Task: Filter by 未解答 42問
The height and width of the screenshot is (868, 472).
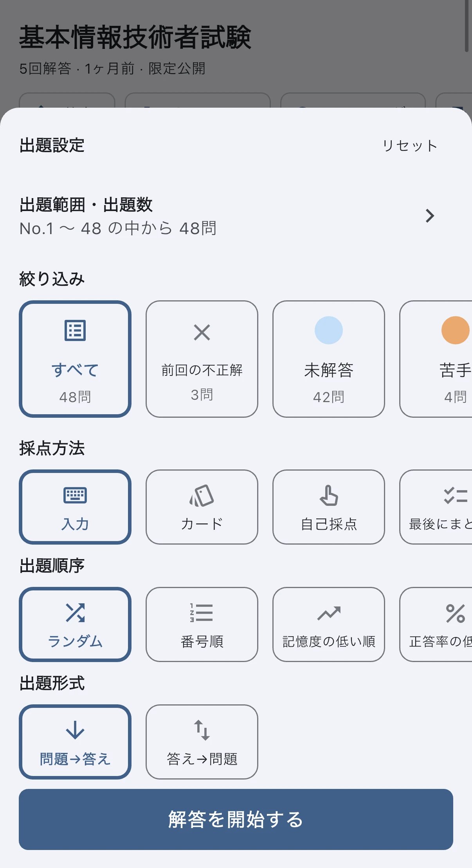Action: pos(329,359)
